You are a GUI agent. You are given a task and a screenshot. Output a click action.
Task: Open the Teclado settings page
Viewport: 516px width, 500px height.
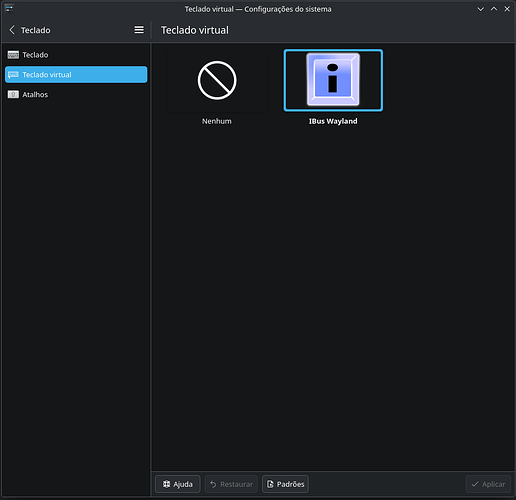(76, 55)
